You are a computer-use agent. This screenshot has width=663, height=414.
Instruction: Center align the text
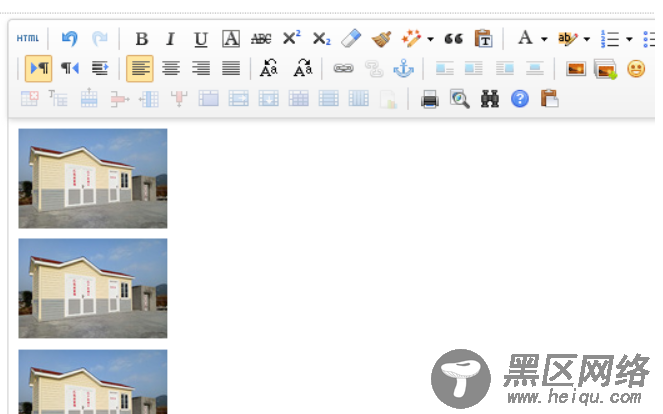click(171, 68)
